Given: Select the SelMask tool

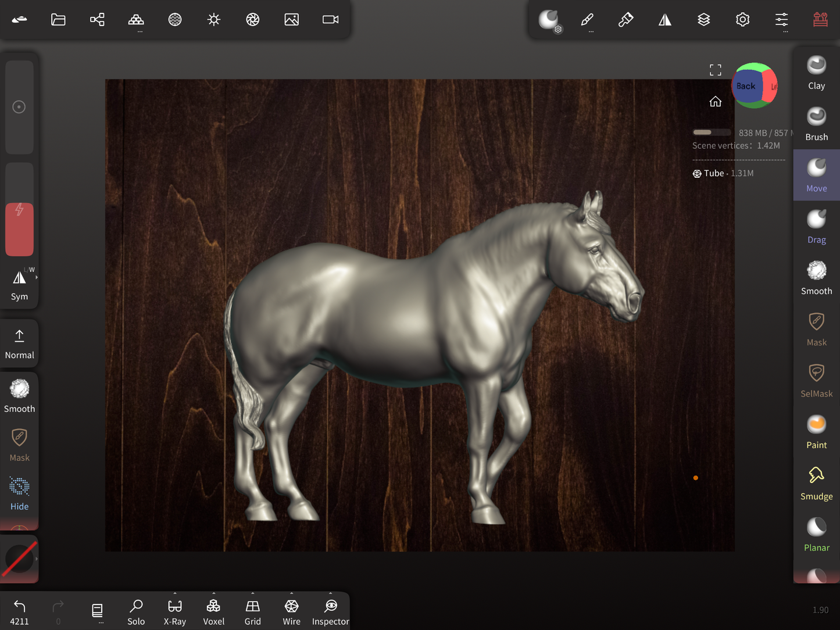Looking at the screenshot, I should click(x=816, y=381).
